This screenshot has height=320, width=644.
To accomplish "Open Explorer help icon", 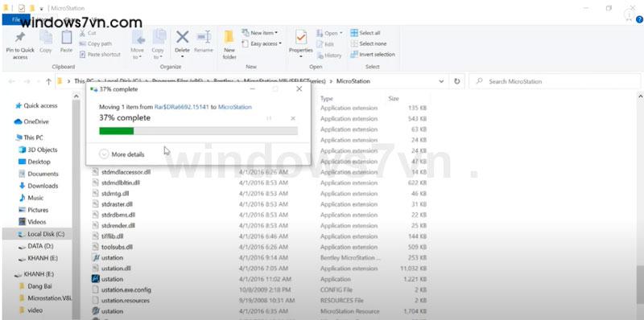I will click(x=639, y=19).
